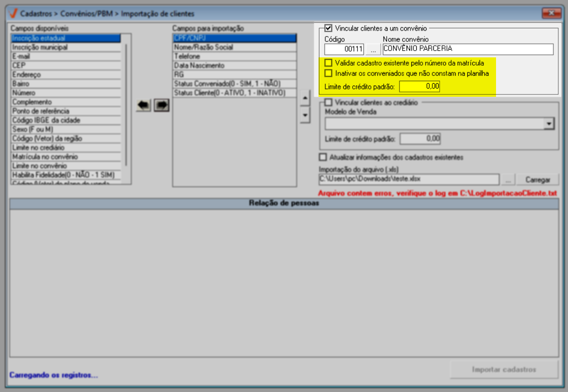
Task: Select Código (Vetor) da região field
Action: click(x=66, y=139)
